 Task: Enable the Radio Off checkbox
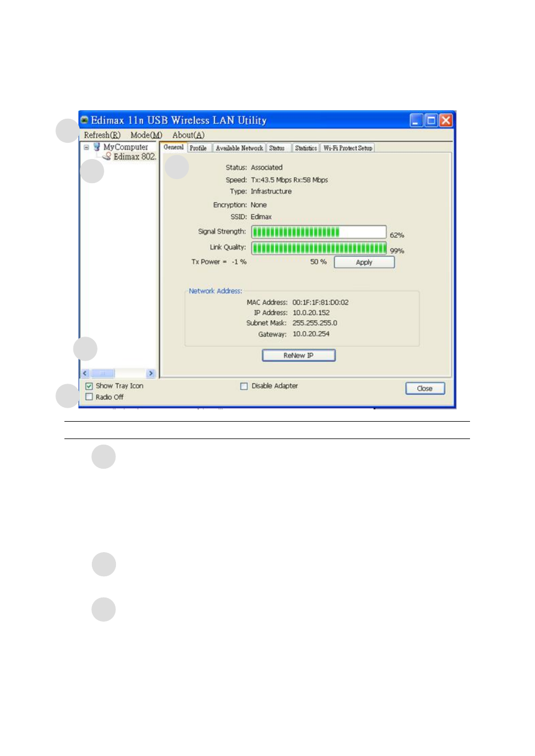tap(89, 397)
